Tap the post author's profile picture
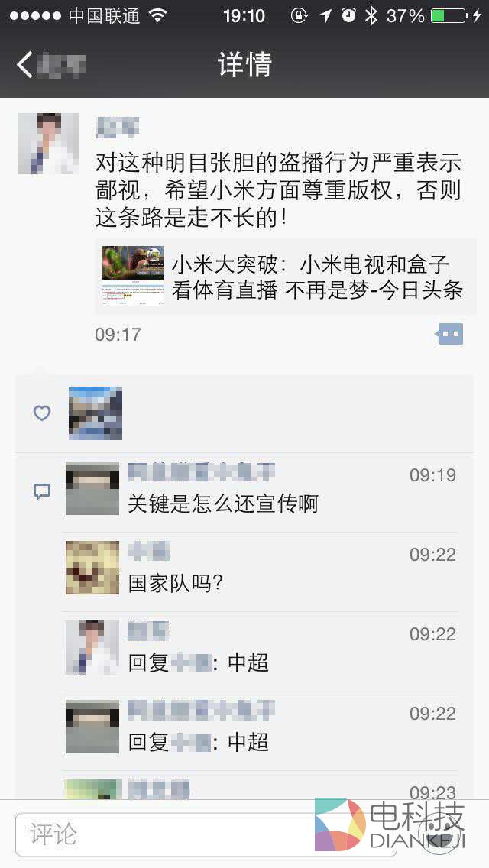 [49, 144]
